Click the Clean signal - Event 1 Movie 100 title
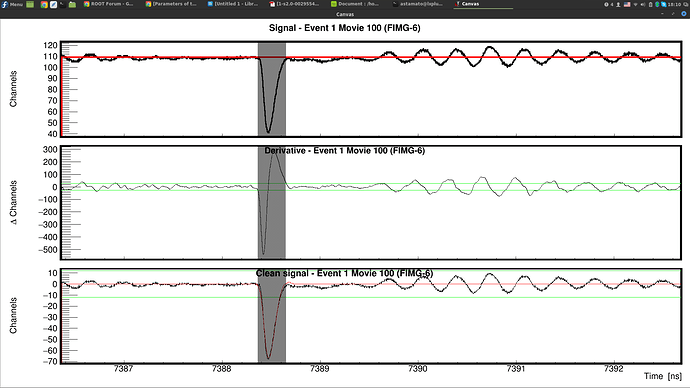690x388 pixels. (x=345, y=273)
